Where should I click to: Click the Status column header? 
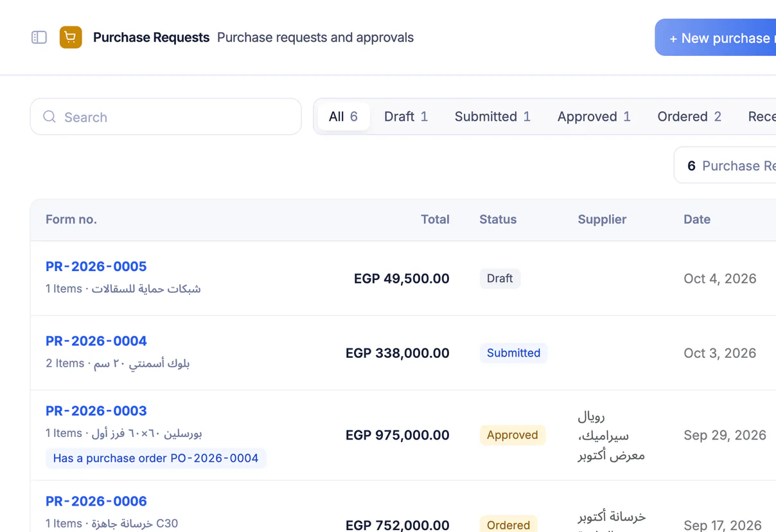[498, 220]
